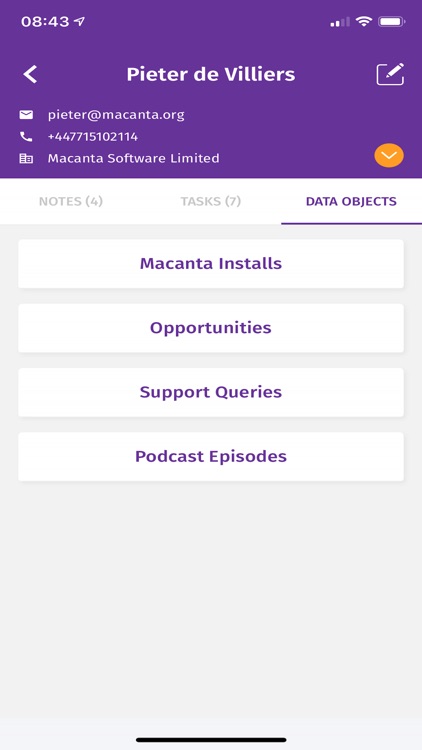The image size is (422, 750).
Task: Tap the location arrow beside the time
Action: click(x=80, y=22)
